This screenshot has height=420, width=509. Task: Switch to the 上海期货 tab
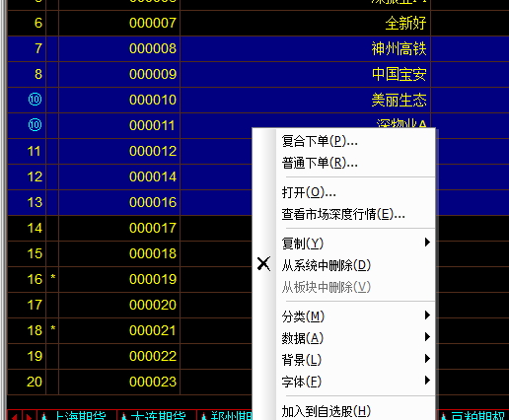(x=77, y=416)
